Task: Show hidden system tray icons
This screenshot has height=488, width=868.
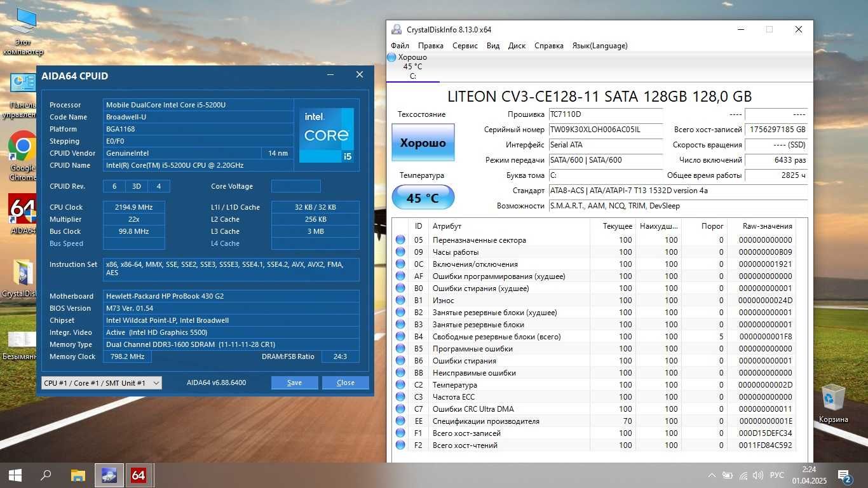Action: 712,475
